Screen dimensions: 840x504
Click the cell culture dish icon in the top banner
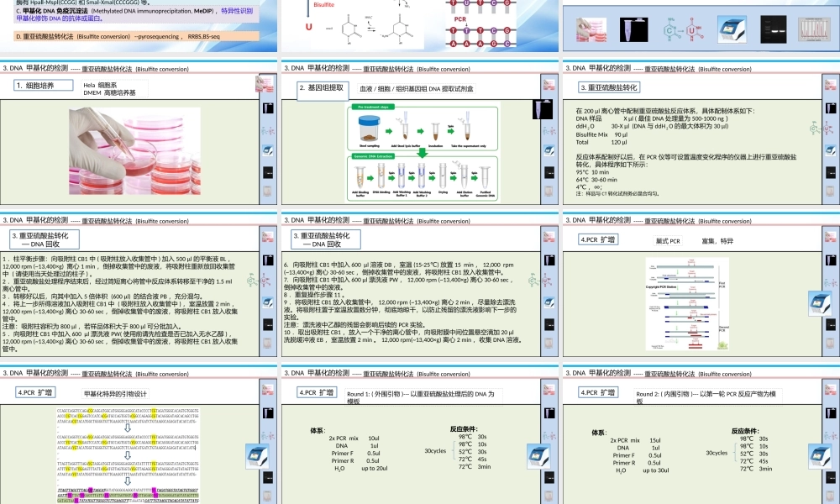592,28
